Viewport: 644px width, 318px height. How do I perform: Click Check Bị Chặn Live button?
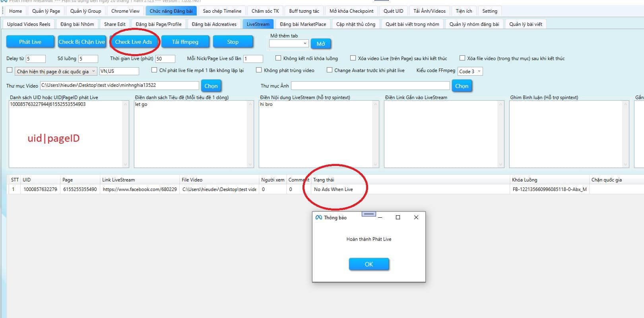coord(82,42)
